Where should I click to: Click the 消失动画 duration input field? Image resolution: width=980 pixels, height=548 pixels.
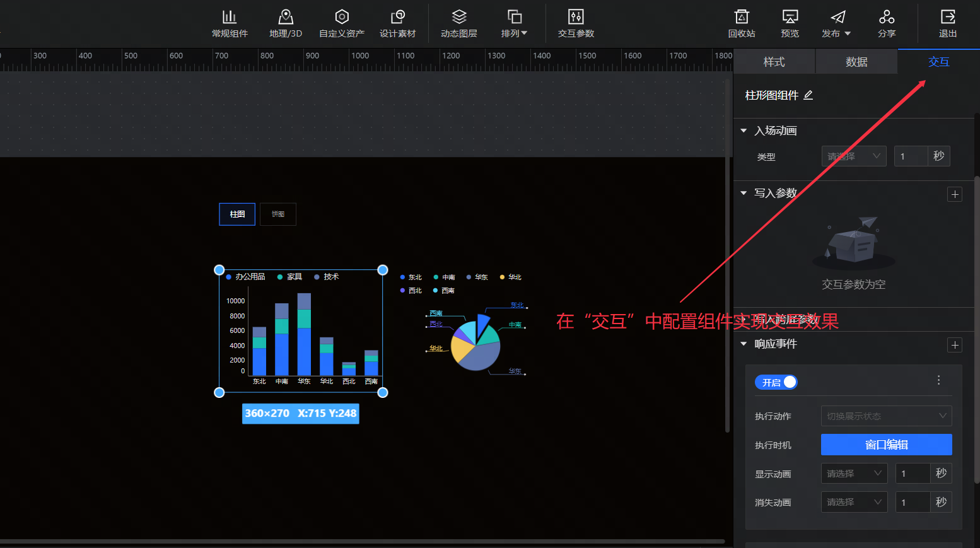913,503
